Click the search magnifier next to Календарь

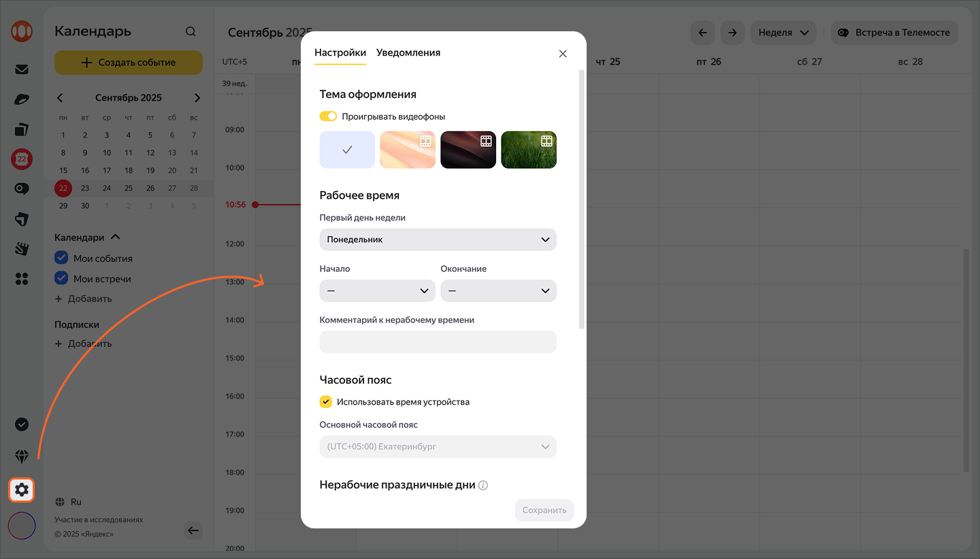191,31
